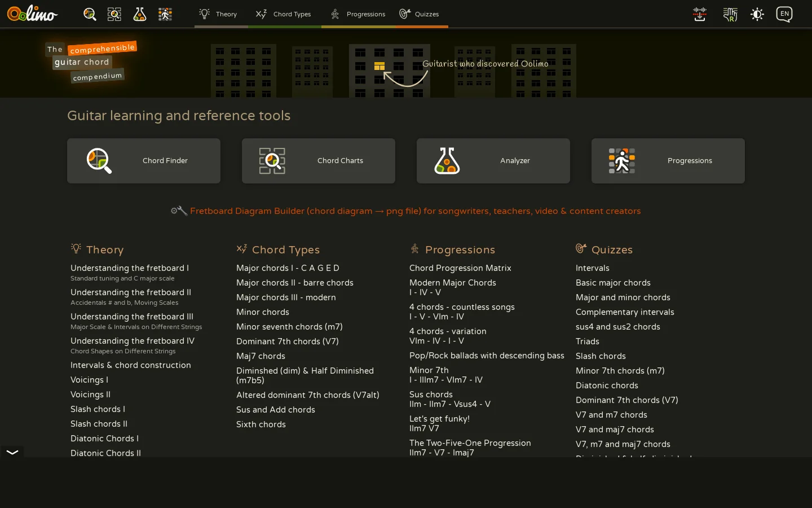Viewport: 812px width, 508px height.
Task: Open 'Intervals & chord construction' lesson
Action: [131, 365]
